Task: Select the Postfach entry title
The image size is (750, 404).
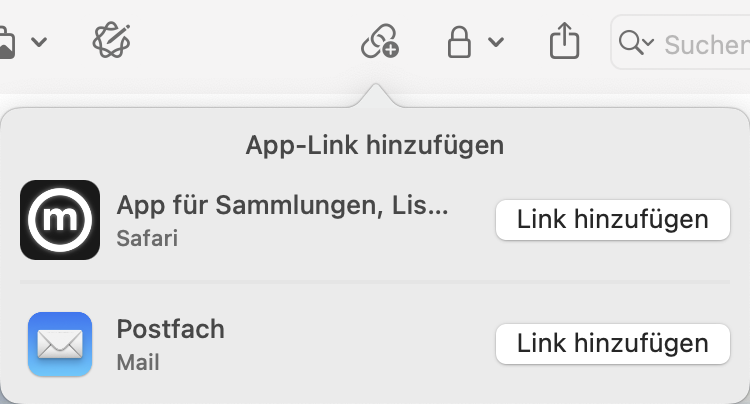Action: (171, 329)
